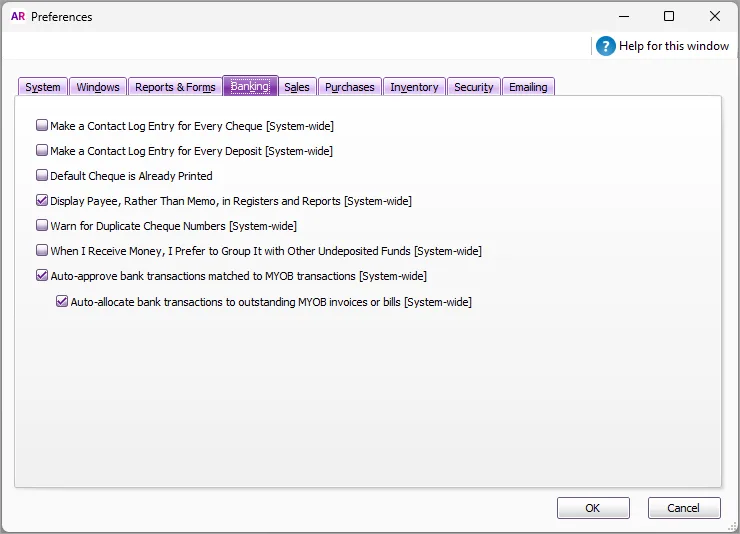
Task: Tick Default Cheque is Already Printed
Action: [42, 175]
